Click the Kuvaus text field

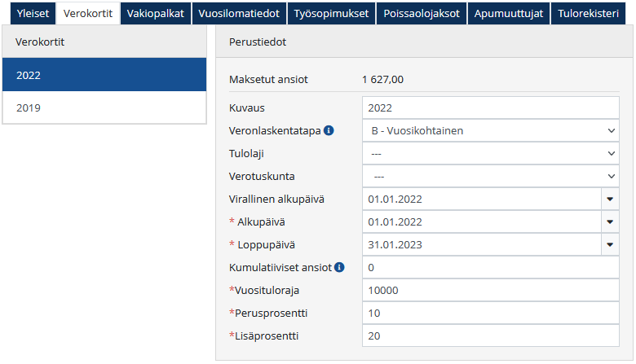(489, 107)
